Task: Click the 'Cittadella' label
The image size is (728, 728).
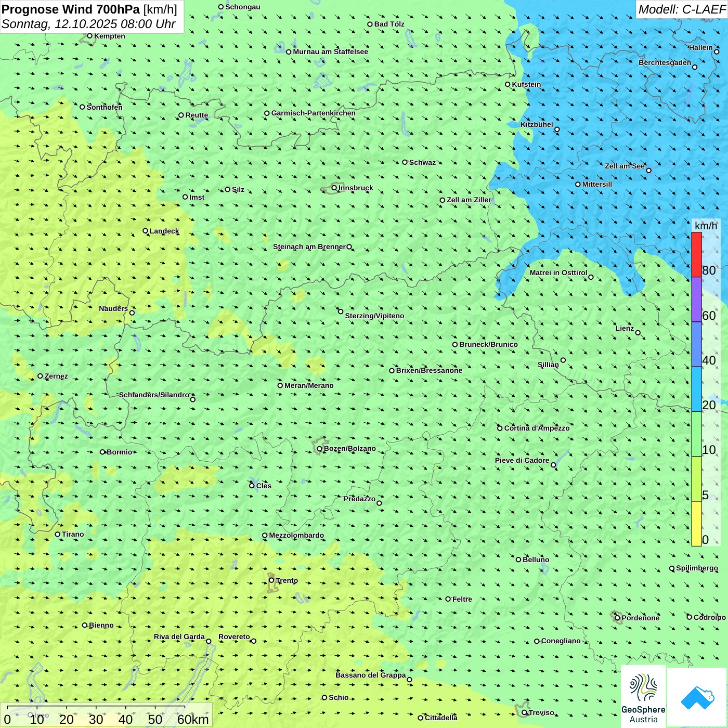Action: [441, 718]
